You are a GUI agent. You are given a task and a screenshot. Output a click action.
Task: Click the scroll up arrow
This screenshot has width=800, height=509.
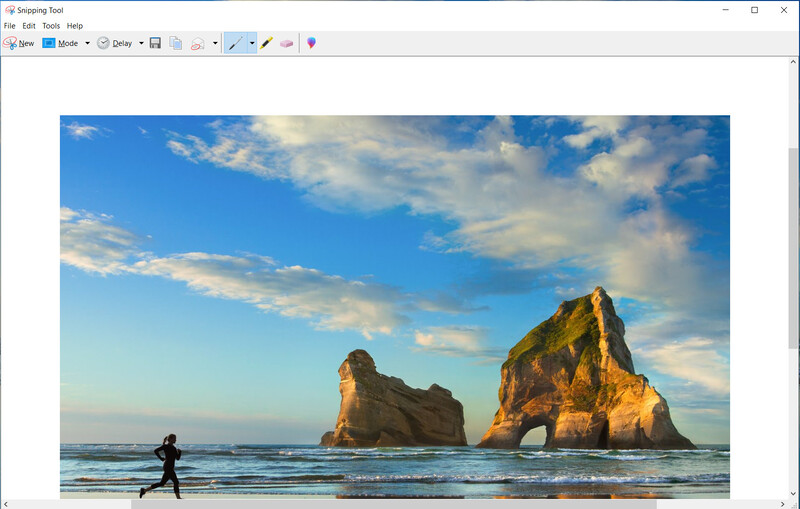tap(793, 62)
